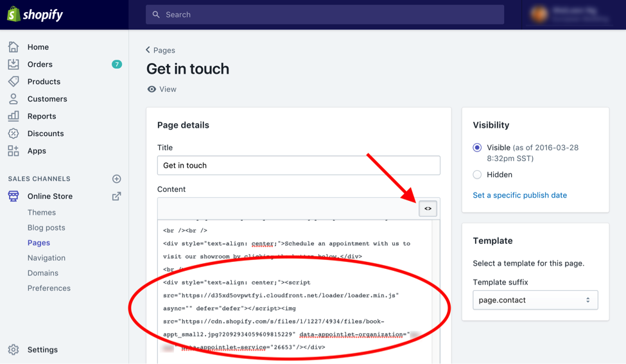Click the Apps grid icon

[13, 151]
